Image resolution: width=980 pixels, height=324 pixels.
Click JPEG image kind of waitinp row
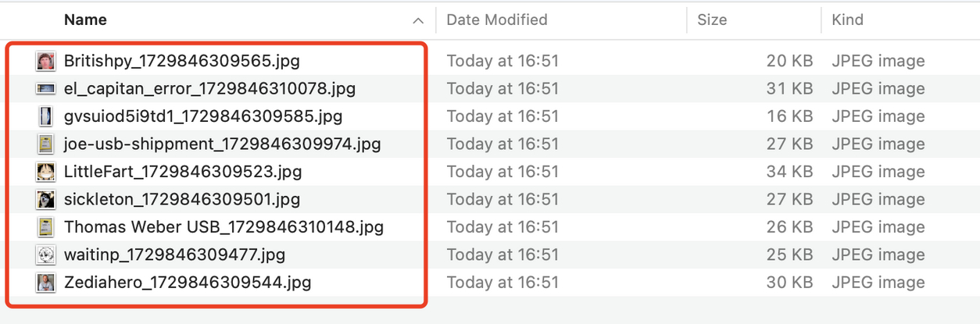click(878, 255)
